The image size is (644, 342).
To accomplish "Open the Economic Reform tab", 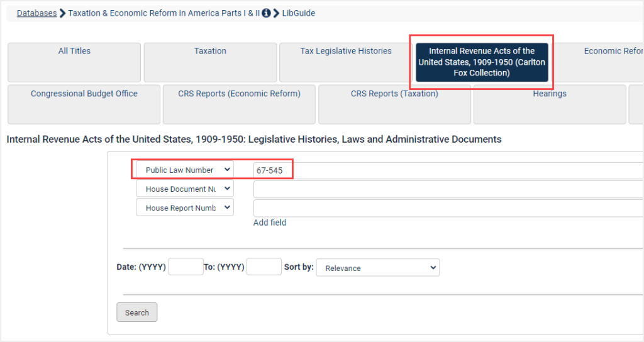I will click(599, 62).
